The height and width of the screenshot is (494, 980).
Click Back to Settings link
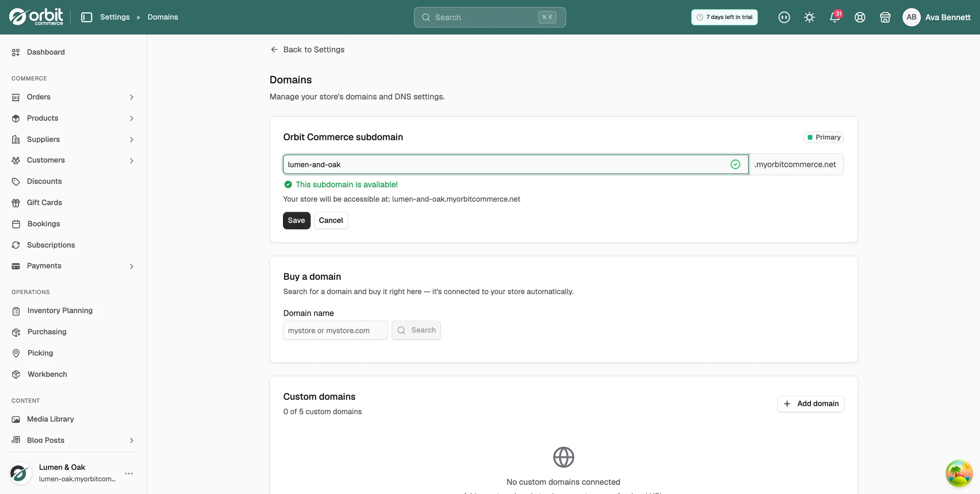[x=307, y=49]
